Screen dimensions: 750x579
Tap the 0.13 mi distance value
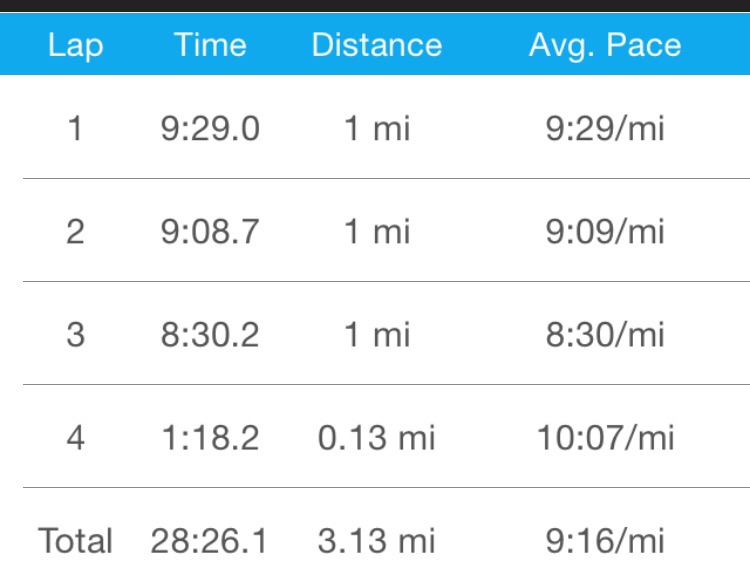376,438
